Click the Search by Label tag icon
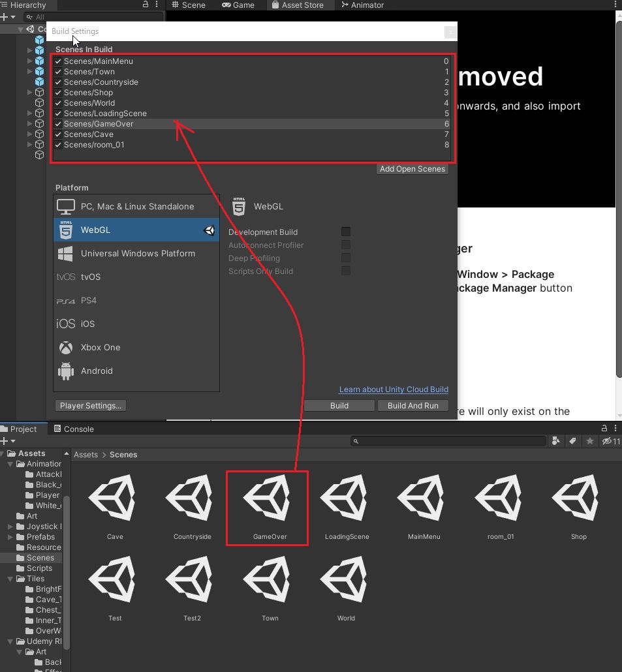The height and width of the screenshot is (672, 622). (x=572, y=441)
